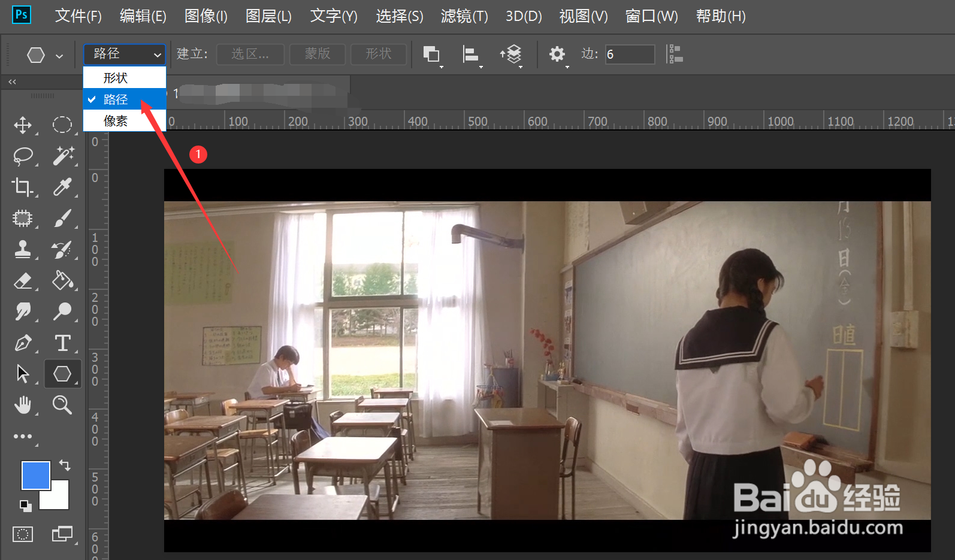The width and height of the screenshot is (955, 560).
Task: Select the Horizontal Type tool
Action: (62, 343)
